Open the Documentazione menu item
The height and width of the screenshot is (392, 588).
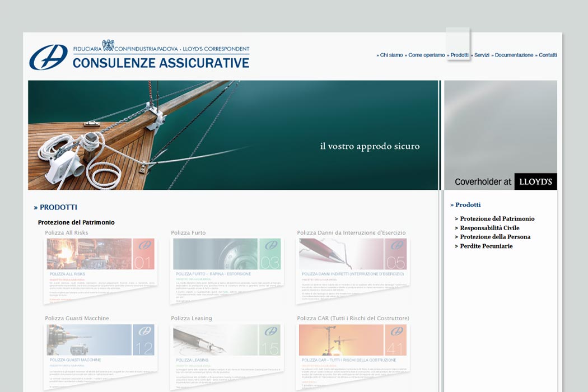pos(514,55)
